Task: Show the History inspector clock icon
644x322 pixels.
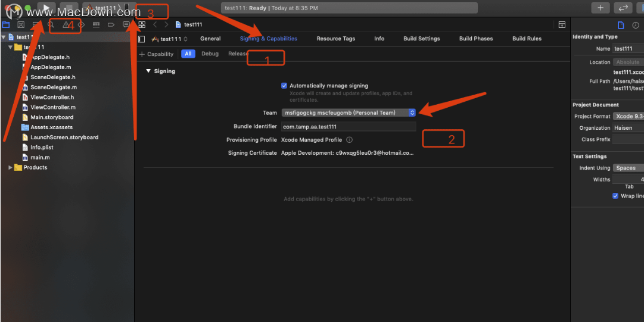Action: pos(636,25)
